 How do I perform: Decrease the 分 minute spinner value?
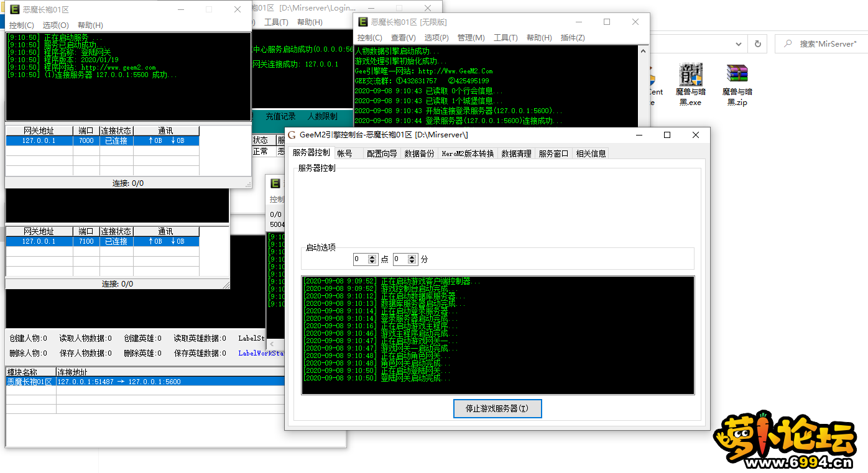click(x=413, y=262)
